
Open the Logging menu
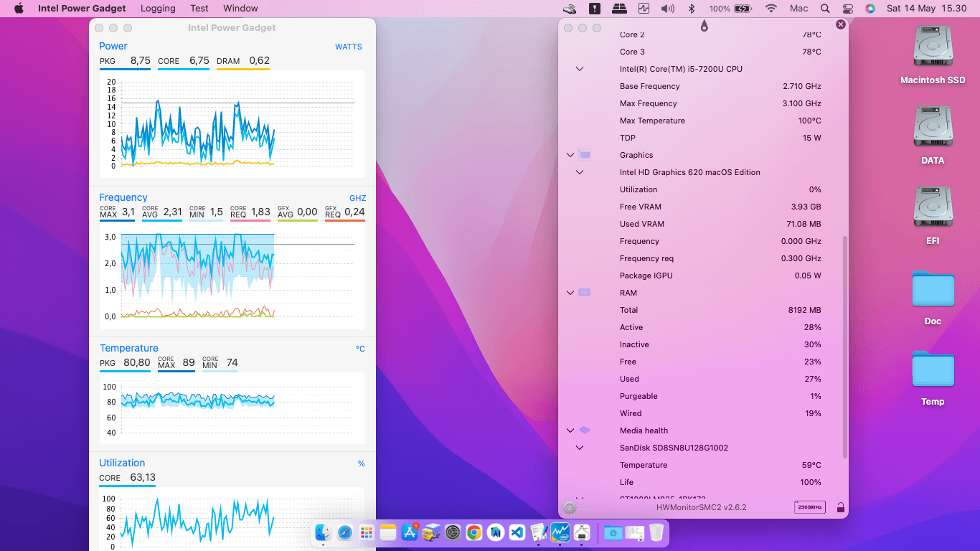pos(158,9)
